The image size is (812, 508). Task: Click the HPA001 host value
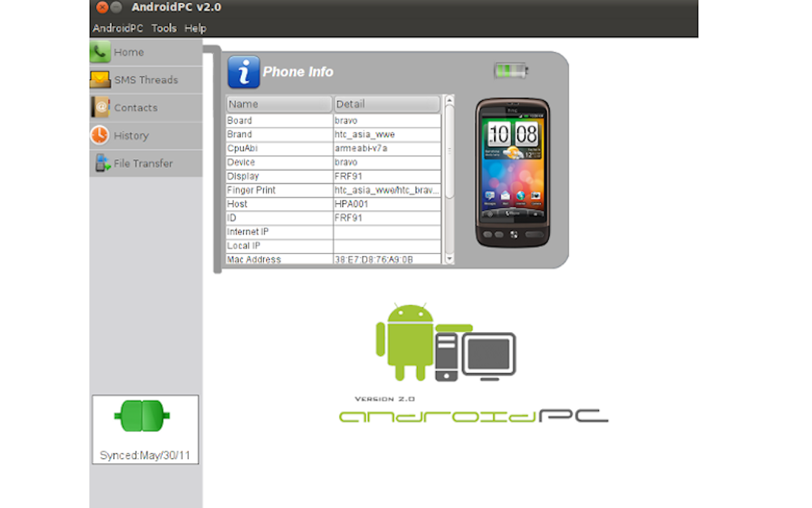tap(351, 204)
